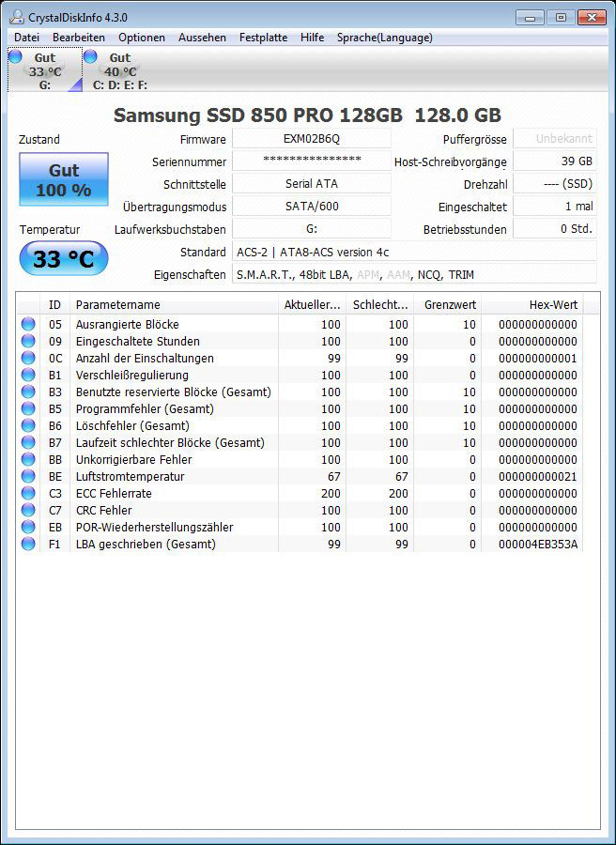The image size is (616, 845).
Task: Select the G: drive tab at 33 °C
Action: [45, 69]
